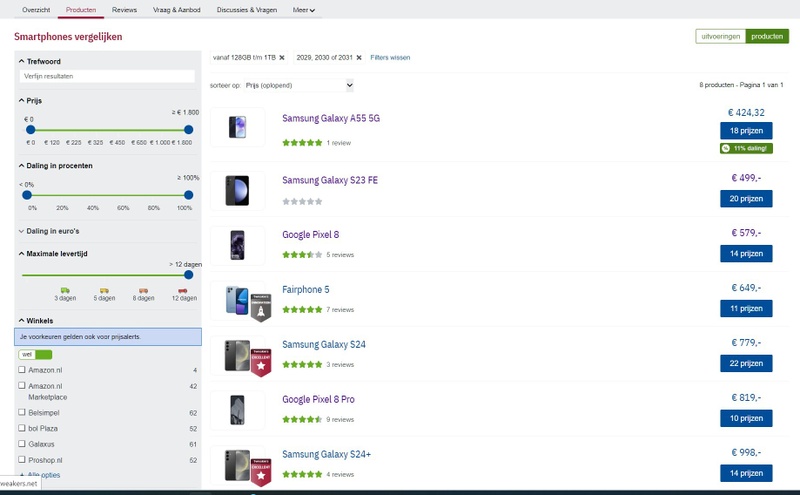Remove the 'vanaf 128GB t/m 1TB' filter
Viewport: 800px width, 495px height.
point(282,58)
